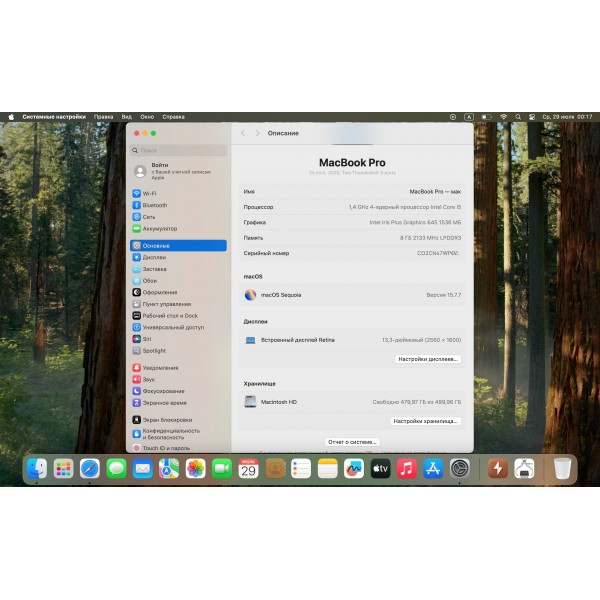Open the Окно menu
This screenshot has height=600, width=600.
(147, 117)
